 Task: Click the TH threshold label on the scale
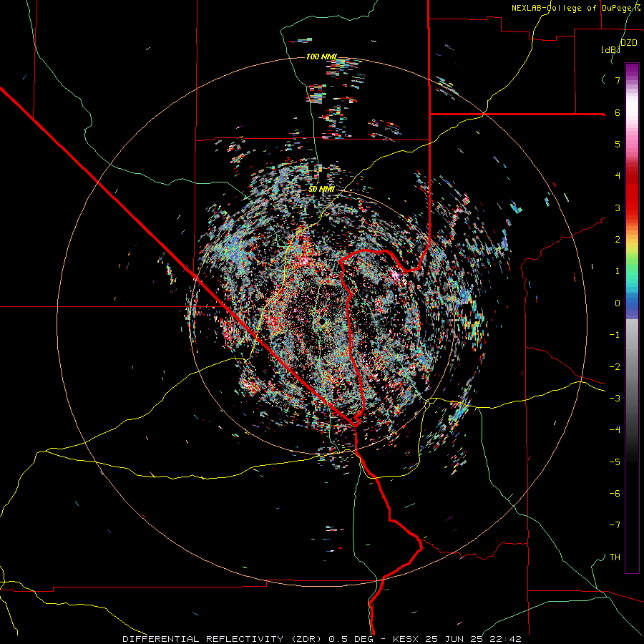(x=615, y=557)
